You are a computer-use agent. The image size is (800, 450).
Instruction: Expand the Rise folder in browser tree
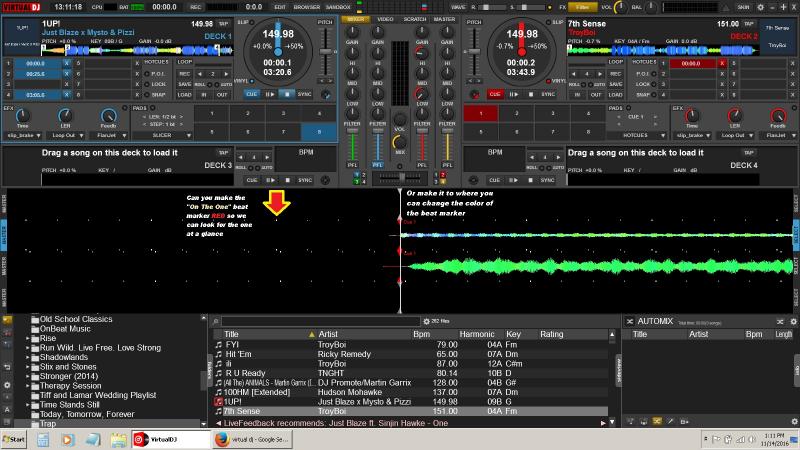pos(28,338)
